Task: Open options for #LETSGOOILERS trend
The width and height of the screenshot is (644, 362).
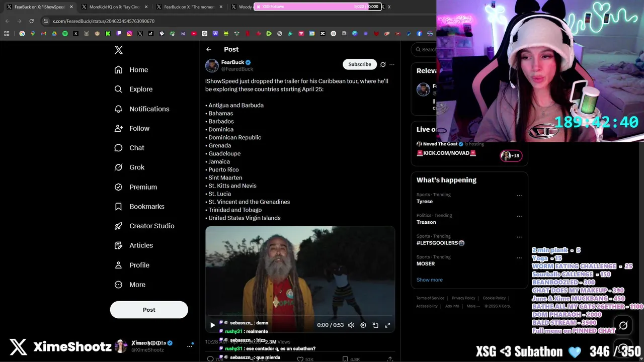Action: click(519, 237)
